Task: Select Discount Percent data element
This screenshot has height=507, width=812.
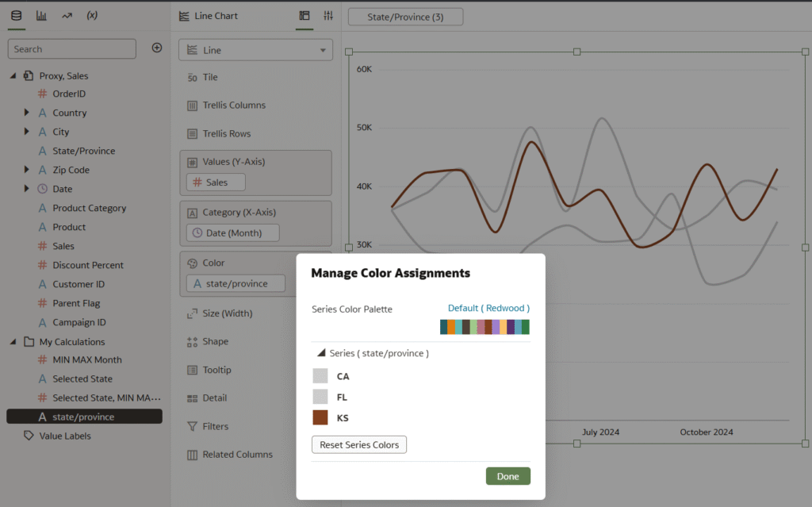Action: pos(88,265)
